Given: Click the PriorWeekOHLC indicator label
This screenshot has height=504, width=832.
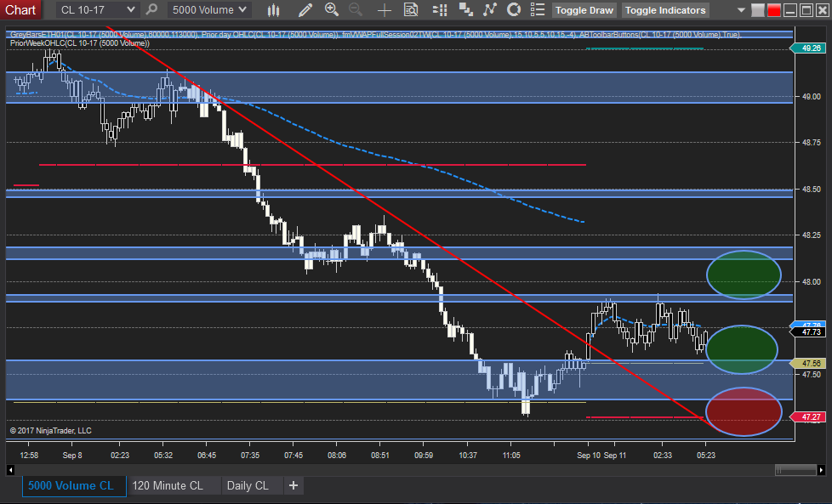Looking at the screenshot, I should click(80, 43).
